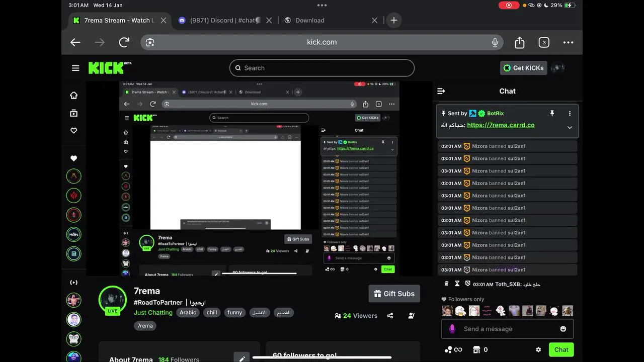
Task: Collapse the chat panel
Action: click(x=441, y=91)
